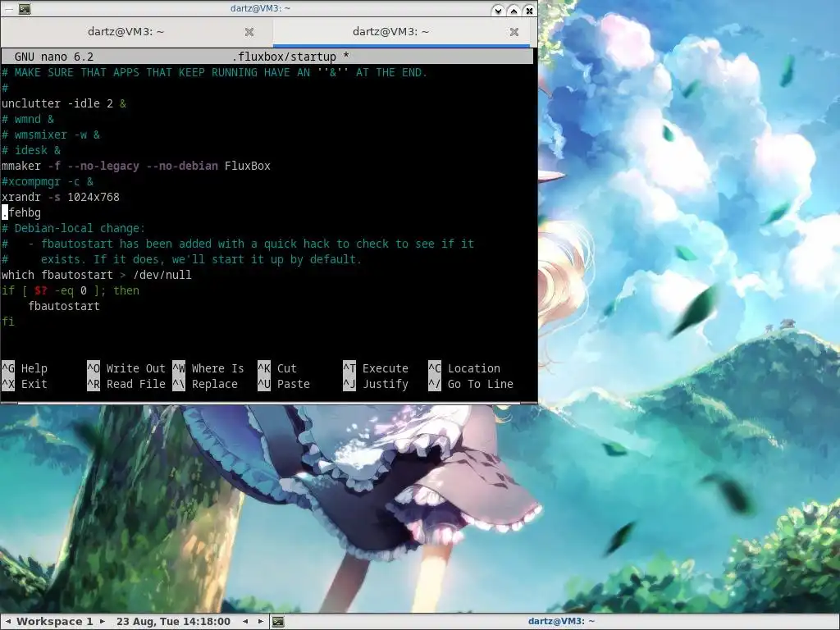The height and width of the screenshot is (630, 840).
Task: Click the ^R Read File shortcut
Action: 126,384
